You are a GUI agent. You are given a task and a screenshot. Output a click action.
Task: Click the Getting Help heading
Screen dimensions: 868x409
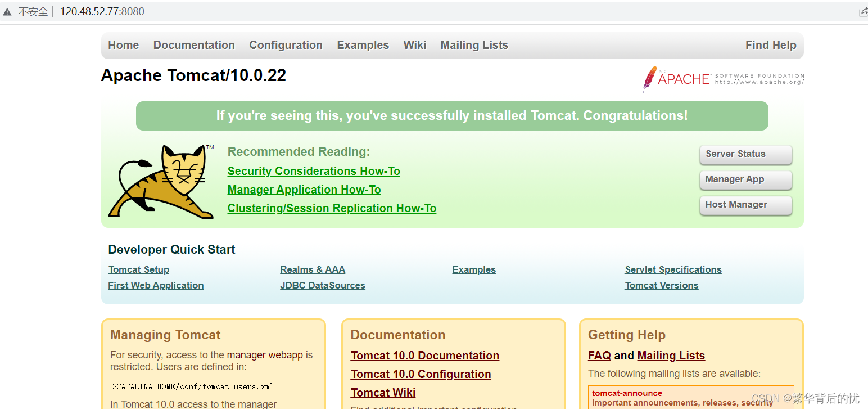[627, 335]
